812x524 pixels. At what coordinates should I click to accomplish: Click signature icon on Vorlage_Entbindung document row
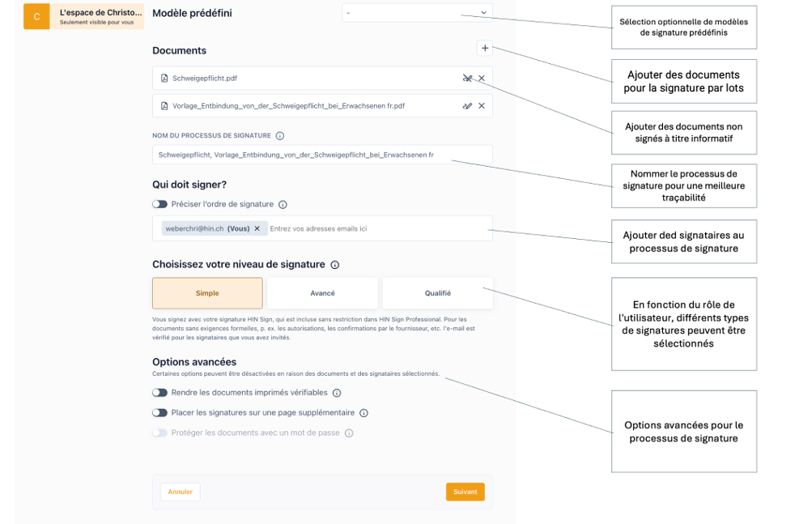467,106
